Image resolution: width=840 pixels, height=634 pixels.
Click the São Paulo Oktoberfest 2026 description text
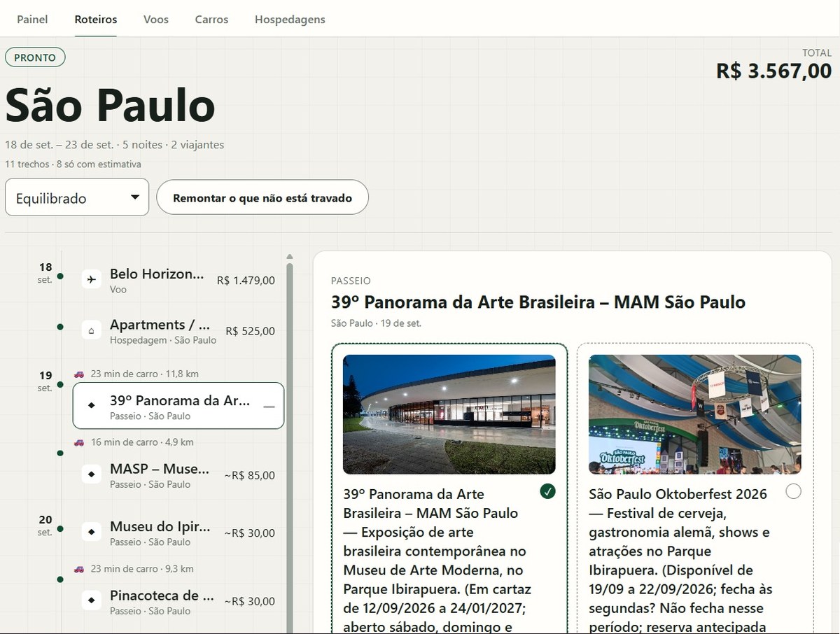point(682,561)
